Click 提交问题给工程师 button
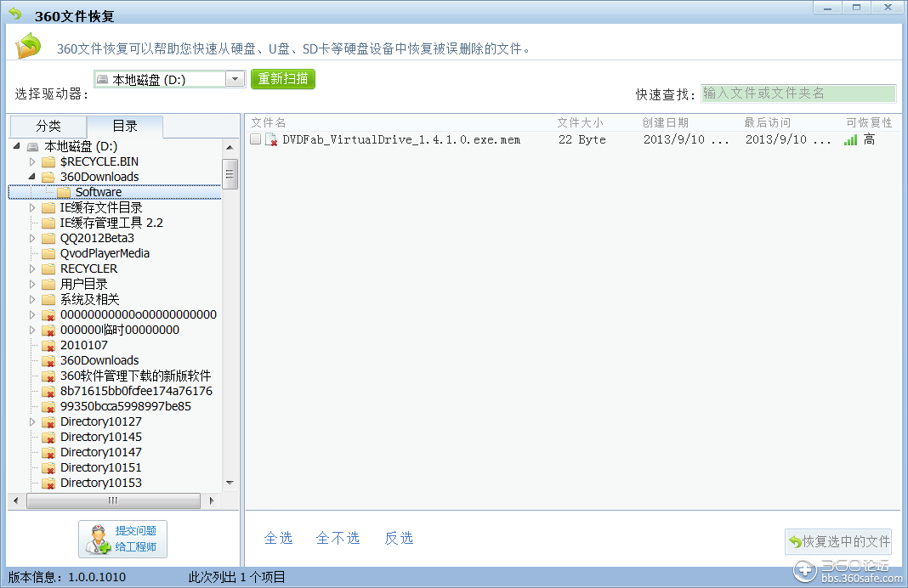 click(x=122, y=539)
